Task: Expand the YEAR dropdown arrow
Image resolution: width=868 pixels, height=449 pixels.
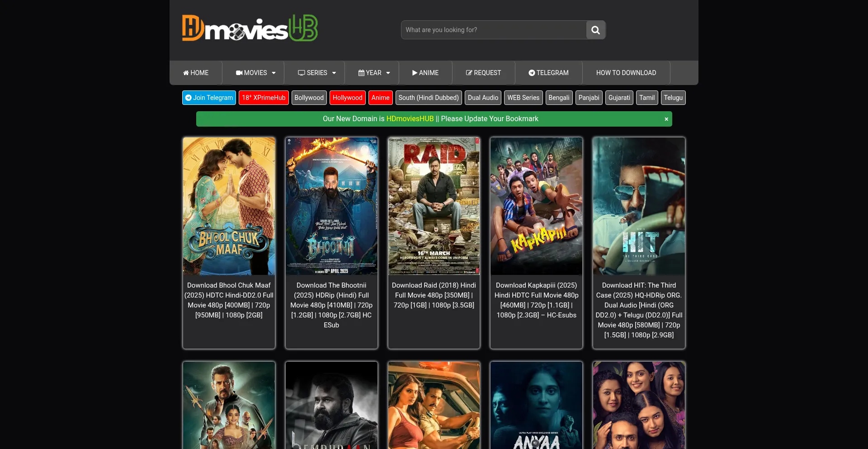Action: 388,73
